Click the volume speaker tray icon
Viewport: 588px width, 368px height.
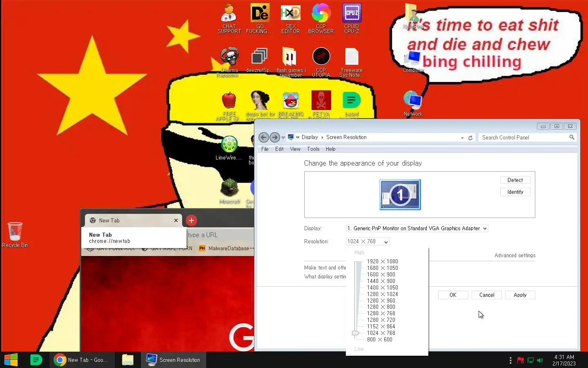tap(540, 360)
